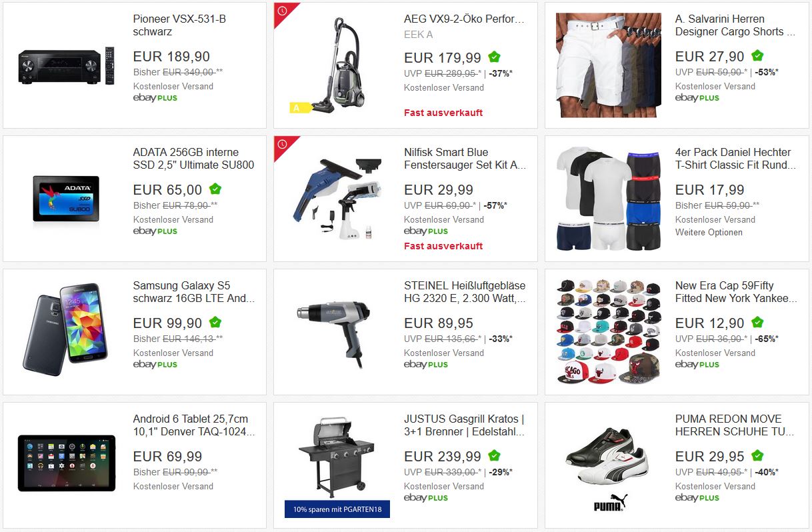Open the PUMA REDON MOVE HERREN SCHUHE link

(735, 425)
